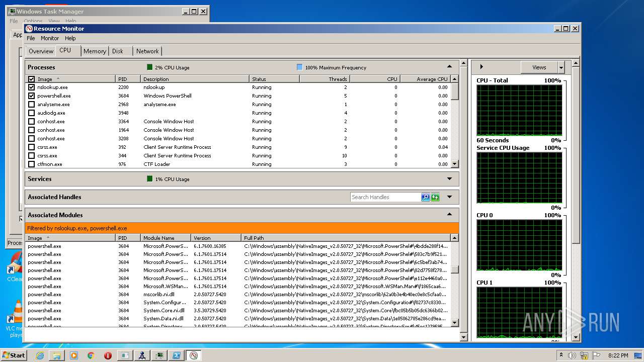The width and height of the screenshot is (644, 362).
Task: Expand the Associated Handles section
Action: click(x=449, y=197)
